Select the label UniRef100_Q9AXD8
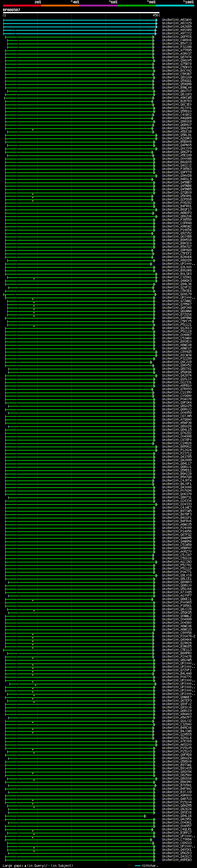 176,176
